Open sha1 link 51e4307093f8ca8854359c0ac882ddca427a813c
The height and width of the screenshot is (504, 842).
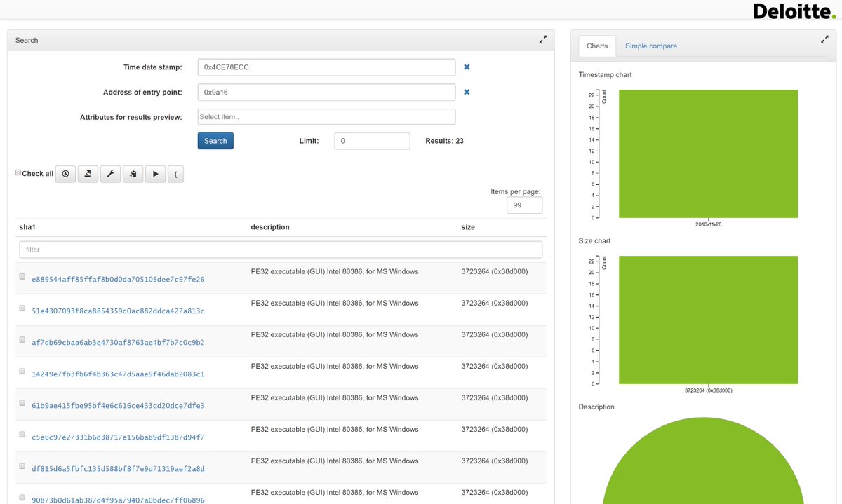pos(119,311)
